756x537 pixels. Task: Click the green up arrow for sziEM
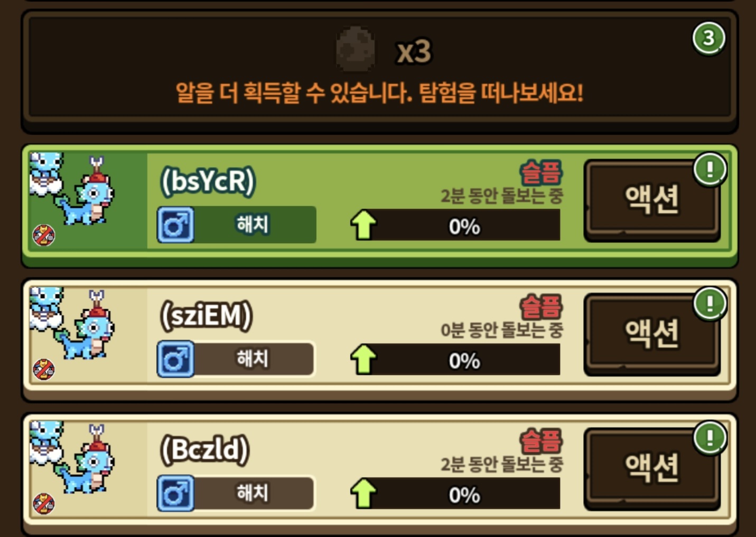click(363, 359)
